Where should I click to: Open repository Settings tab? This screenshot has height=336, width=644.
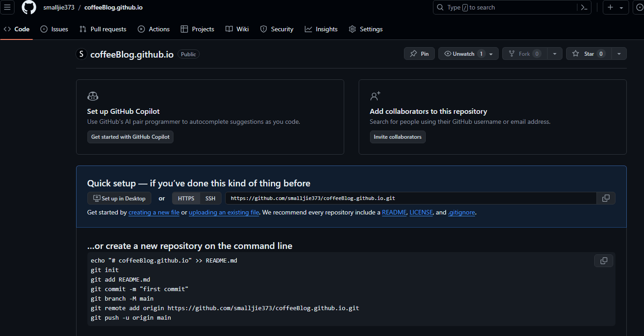pos(366,29)
